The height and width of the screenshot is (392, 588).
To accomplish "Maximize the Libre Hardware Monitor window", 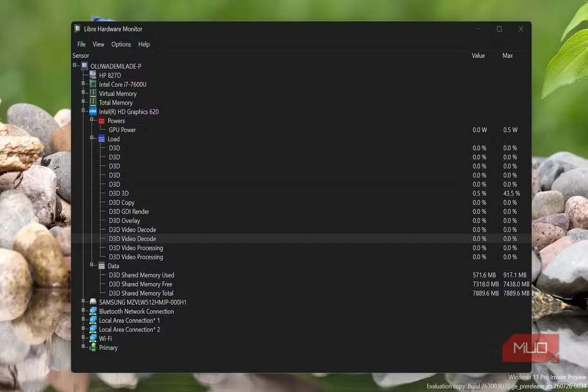I will click(499, 29).
